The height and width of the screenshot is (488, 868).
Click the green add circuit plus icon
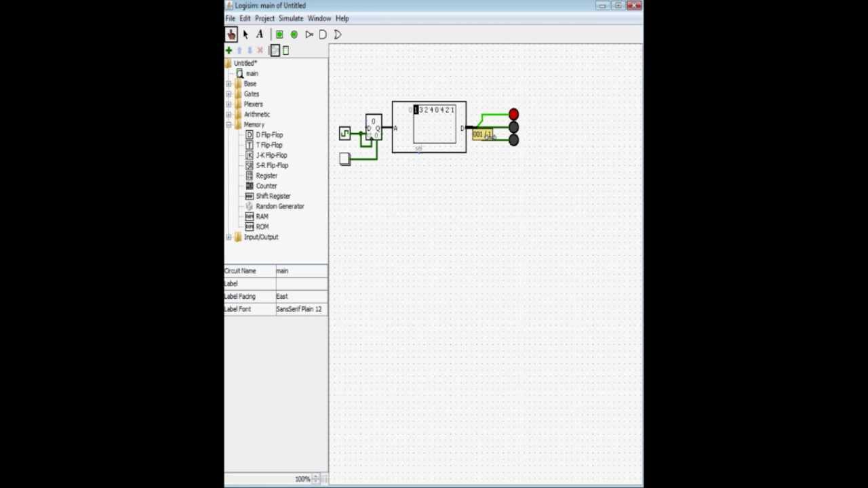(x=229, y=51)
